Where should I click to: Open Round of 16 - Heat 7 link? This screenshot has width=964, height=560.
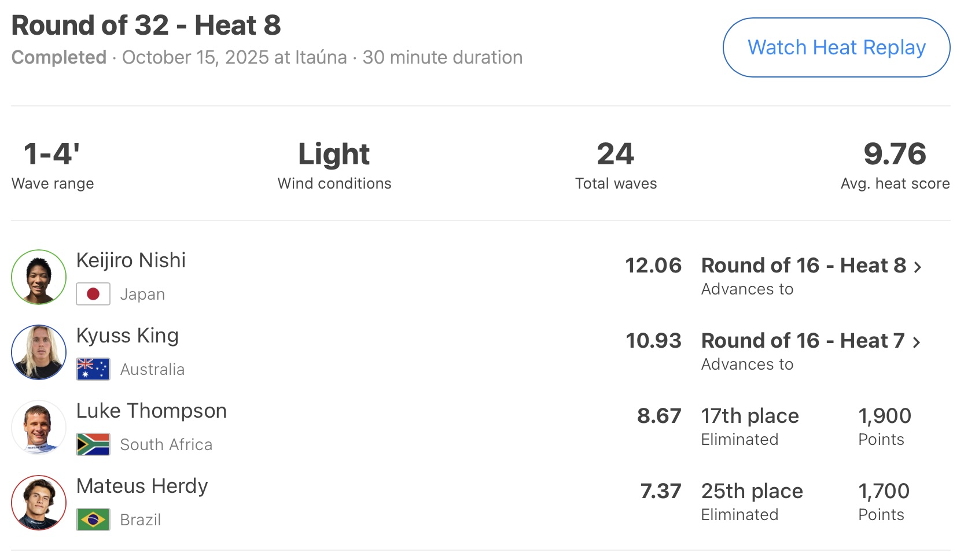click(802, 341)
